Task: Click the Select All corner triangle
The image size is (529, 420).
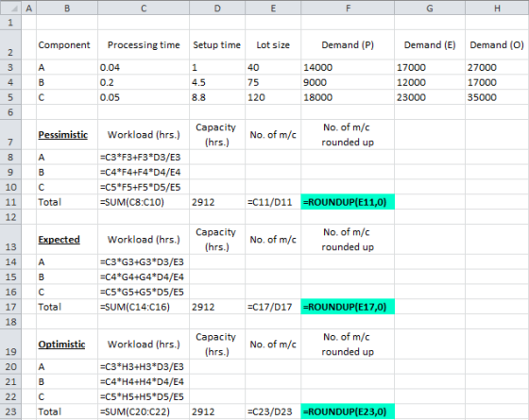Action: [11, 8]
